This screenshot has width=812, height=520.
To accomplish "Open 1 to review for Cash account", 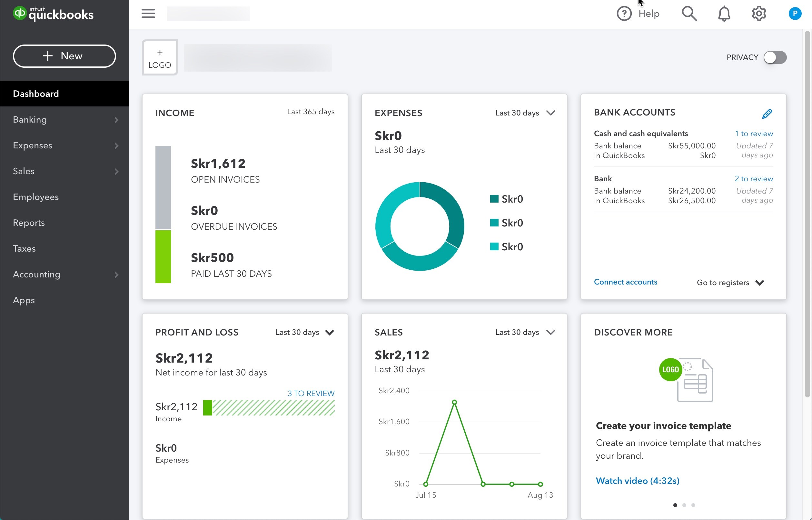I will (754, 134).
